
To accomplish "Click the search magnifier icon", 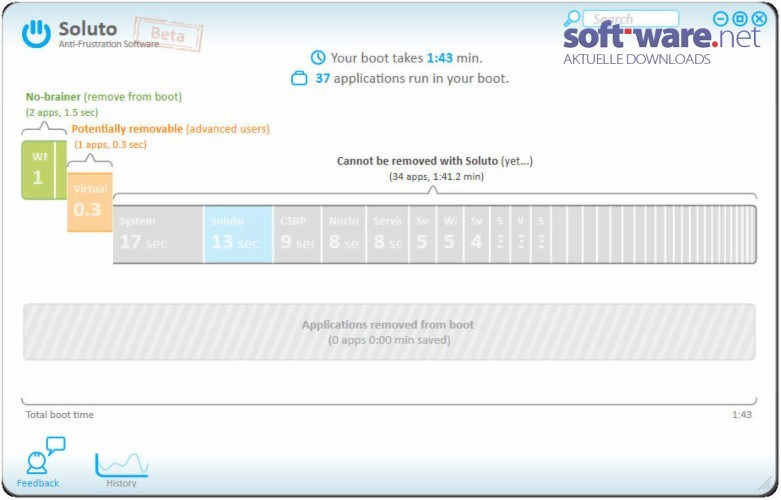I will [572, 18].
